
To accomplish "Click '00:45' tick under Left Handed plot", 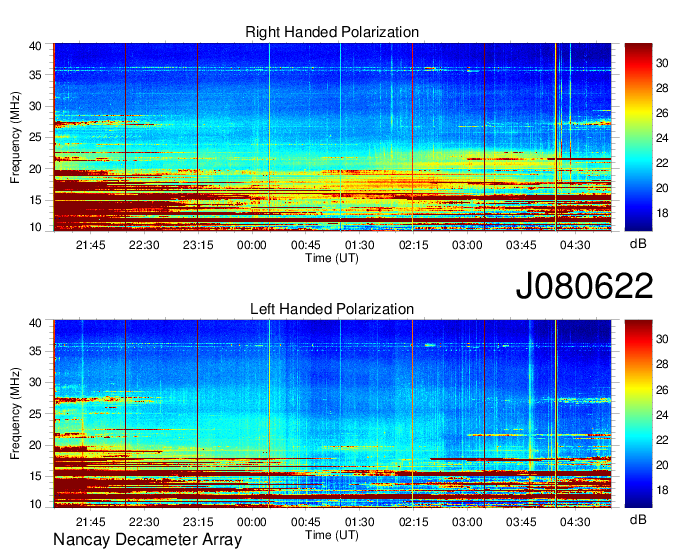I will [x=306, y=522].
